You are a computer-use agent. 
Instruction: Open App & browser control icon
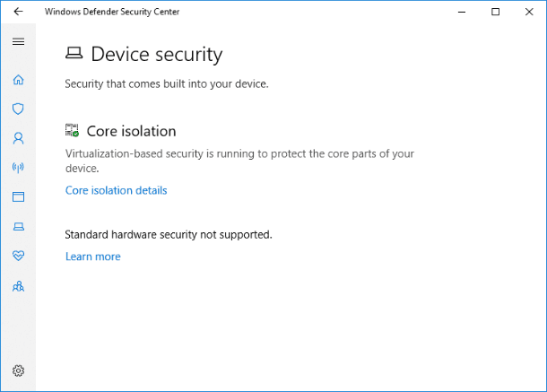(18, 196)
